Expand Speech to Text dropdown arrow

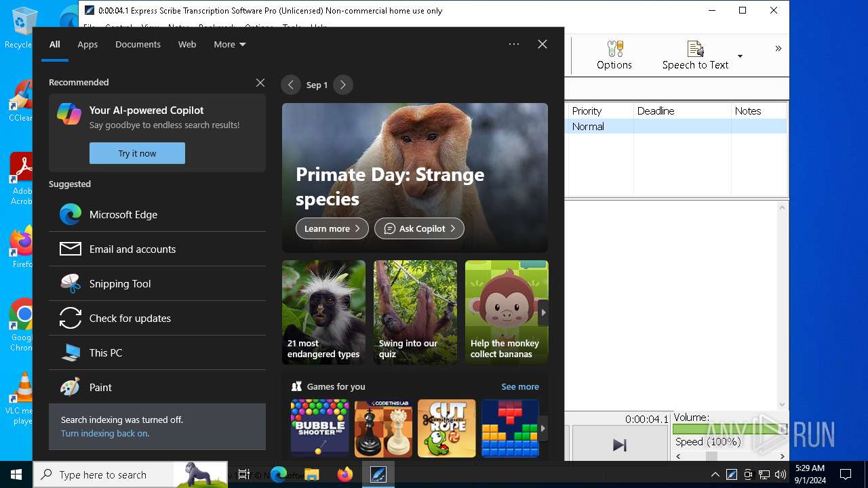pos(740,56)
